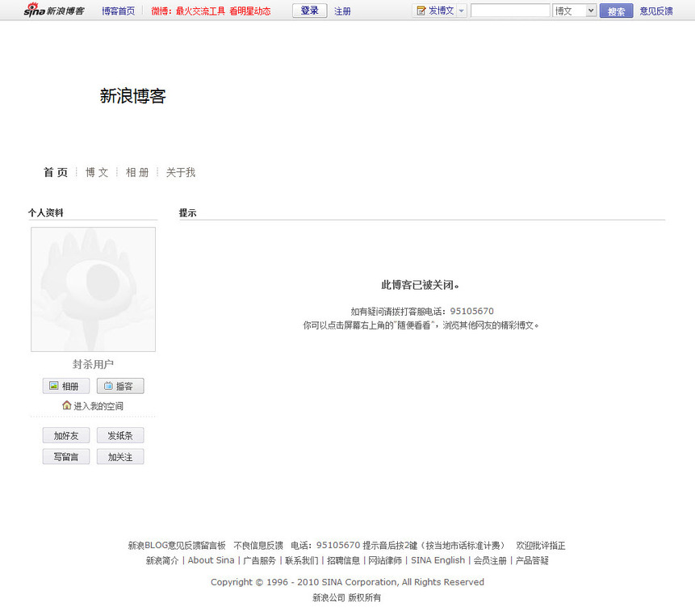Click the Sina 新浪博客 logo
This screenshot has width=695, height=616.
(x=53, y=10)
